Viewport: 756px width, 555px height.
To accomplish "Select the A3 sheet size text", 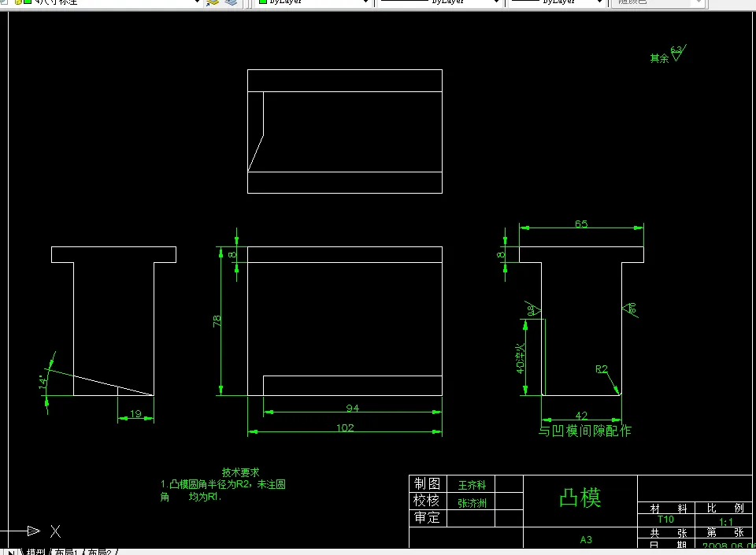I will (586, 539).
